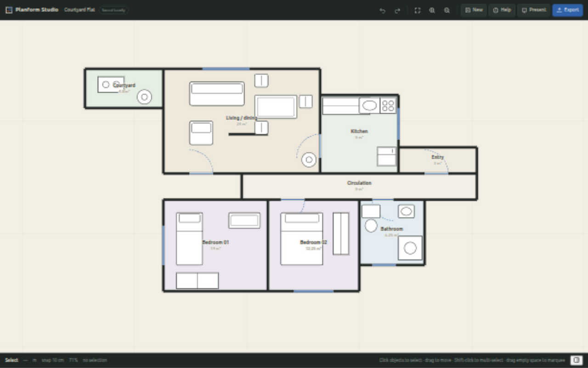Fit the plan to the screen

[417, 10]
